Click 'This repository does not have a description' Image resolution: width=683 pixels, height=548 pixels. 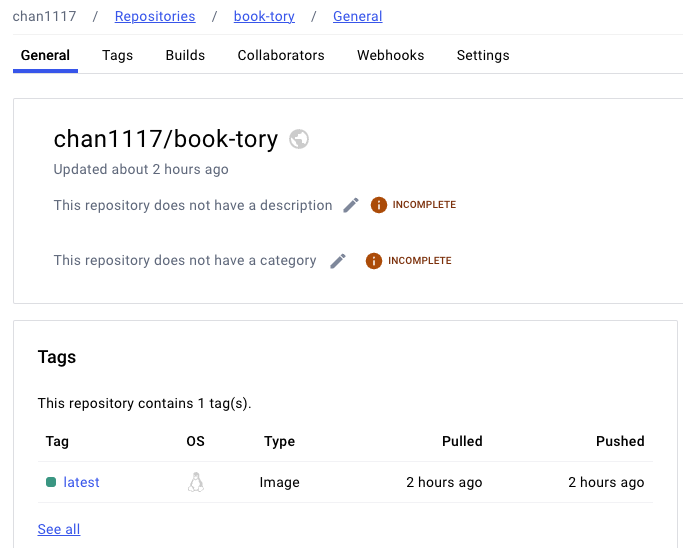[193, 205]
